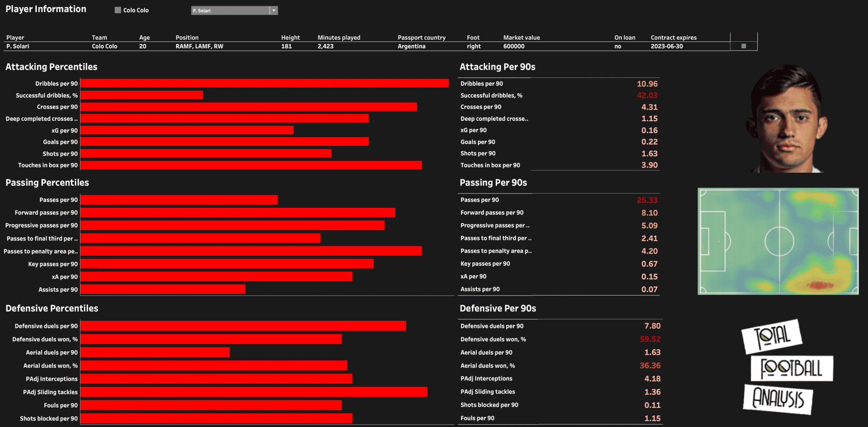Viewport: 868px width, 427px height.
Task: Click the small gray square in player table
Action: [744, 46]
